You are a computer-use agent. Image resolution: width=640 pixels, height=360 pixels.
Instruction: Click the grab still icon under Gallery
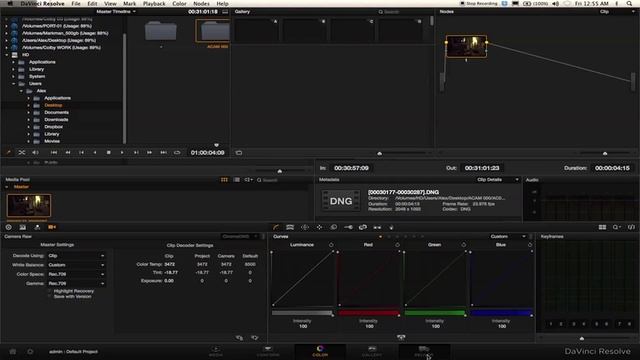click(x=239, y=153)
